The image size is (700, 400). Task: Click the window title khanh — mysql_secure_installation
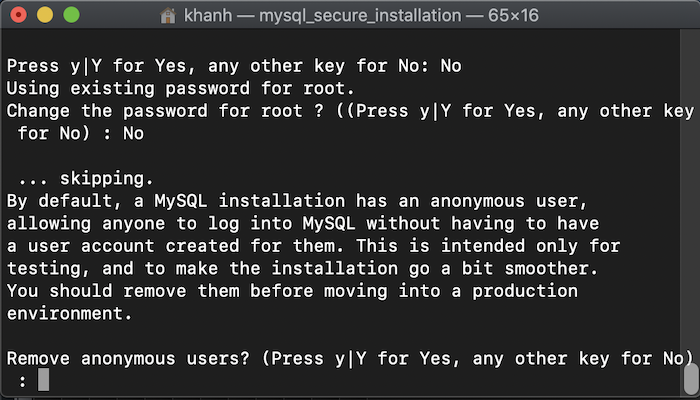(x=361, y=16)
